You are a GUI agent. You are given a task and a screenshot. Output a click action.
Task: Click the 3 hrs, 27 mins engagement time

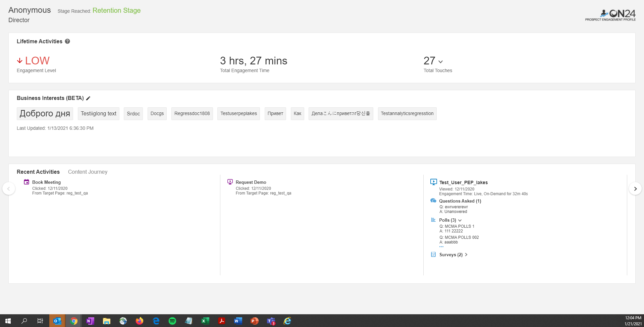point(254,61)
